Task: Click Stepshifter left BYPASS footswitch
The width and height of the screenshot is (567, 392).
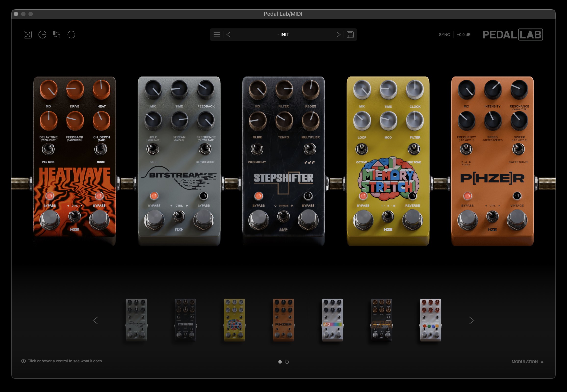Action: click(259, 220)
